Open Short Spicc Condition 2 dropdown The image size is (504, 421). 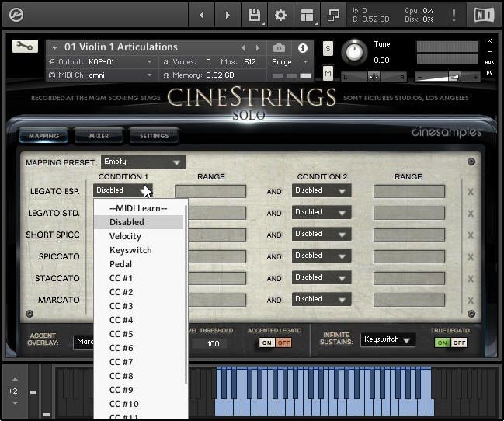click(322, 234)
